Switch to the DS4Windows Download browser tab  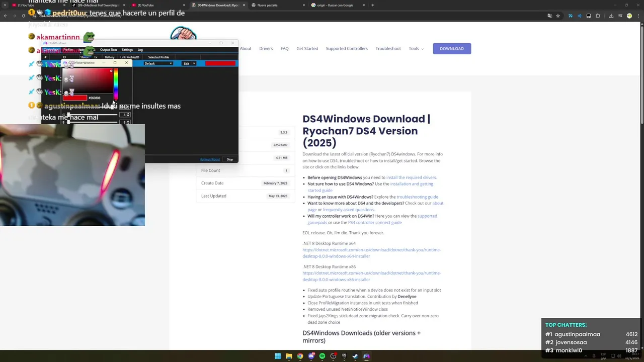tap(217, 5)
